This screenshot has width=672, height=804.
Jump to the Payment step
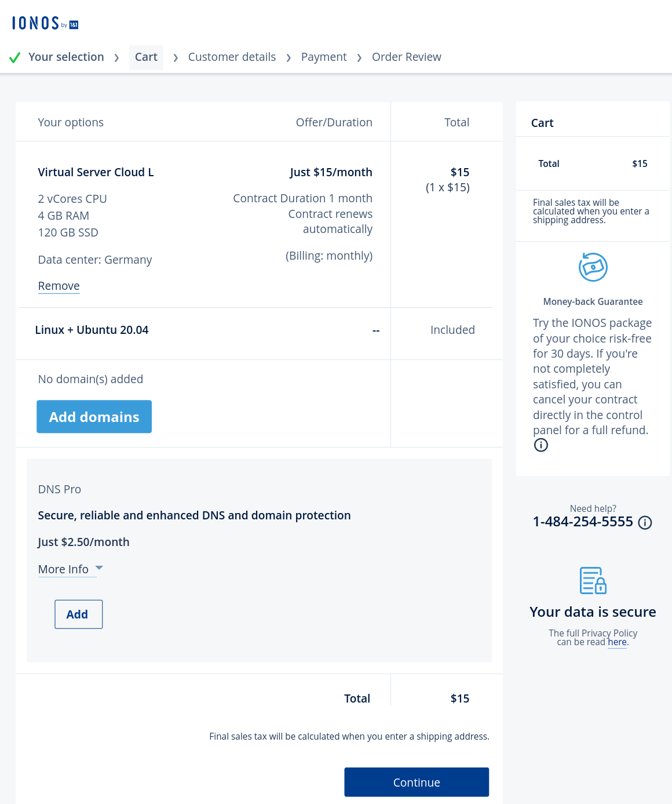point(324,57)
